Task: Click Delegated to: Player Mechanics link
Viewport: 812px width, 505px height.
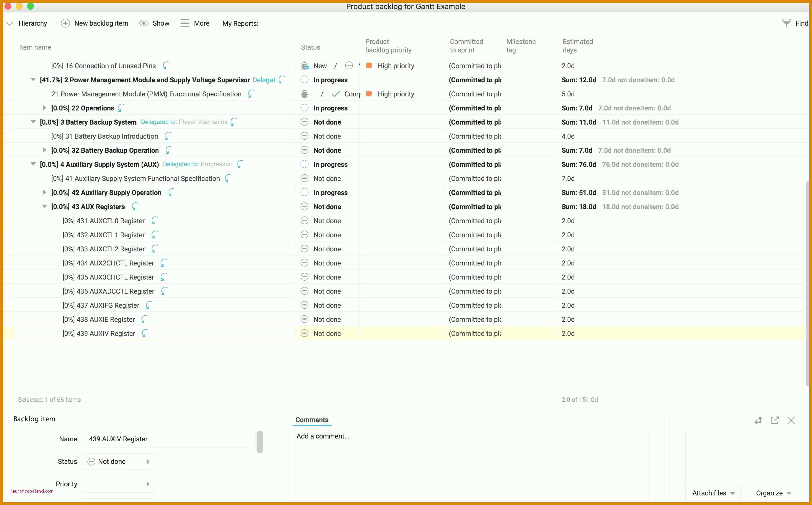Action: coord(184,122)
